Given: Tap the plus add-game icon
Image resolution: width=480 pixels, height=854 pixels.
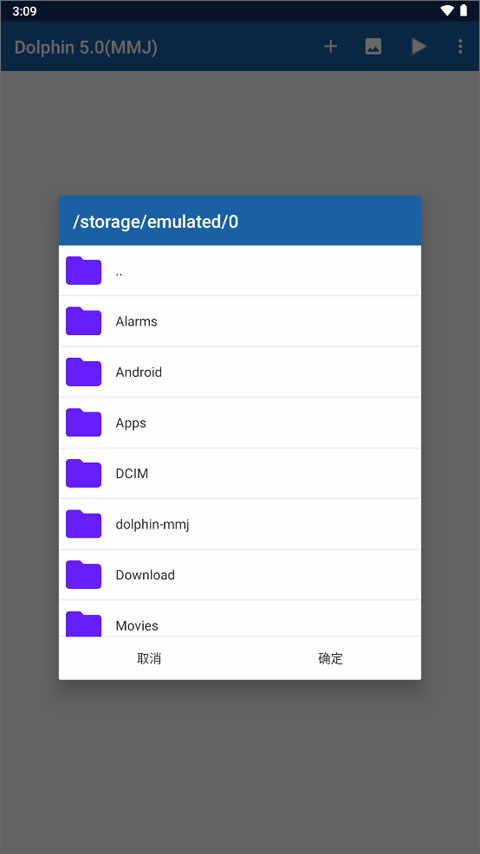Looking at the screenshot, I should pos(331,47).
